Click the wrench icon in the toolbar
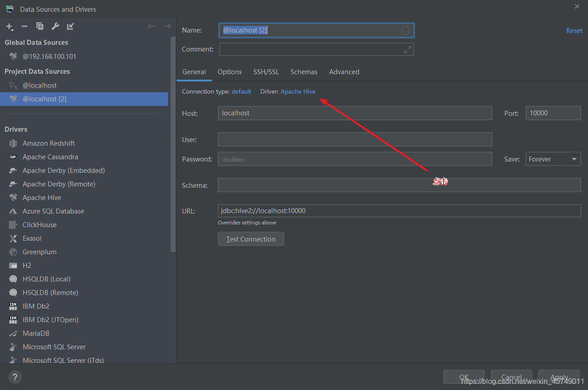This screenshot has width=588, height=390. (55, 27)
